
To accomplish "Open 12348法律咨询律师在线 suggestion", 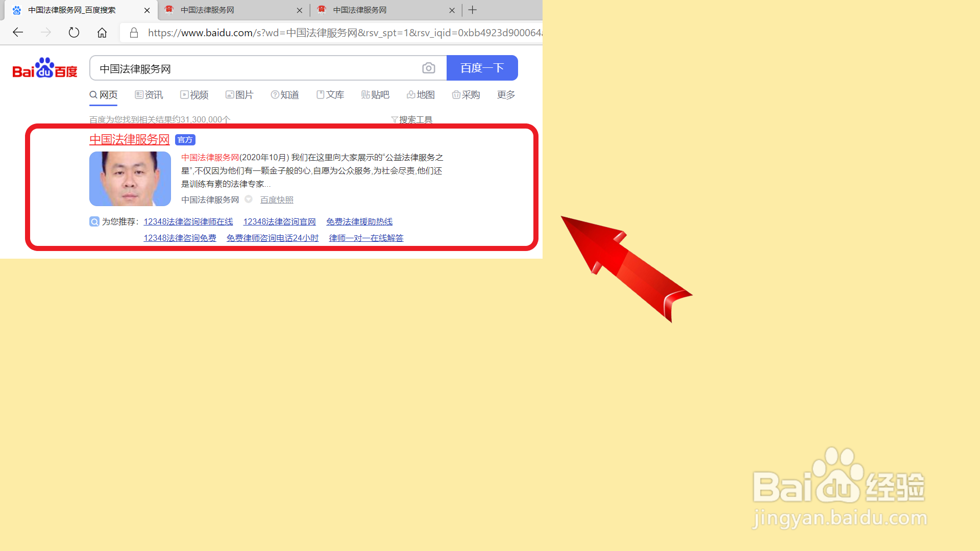I will (x=188, y=221).
